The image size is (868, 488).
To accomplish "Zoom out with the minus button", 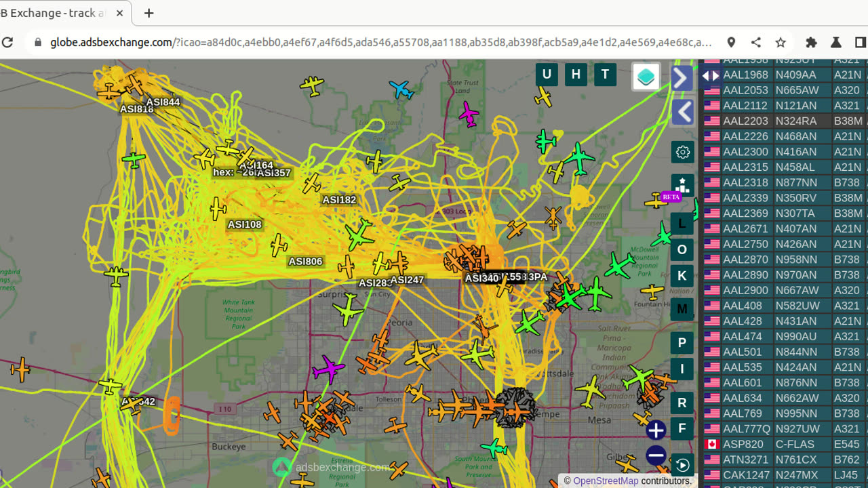I will pos(656,455).
